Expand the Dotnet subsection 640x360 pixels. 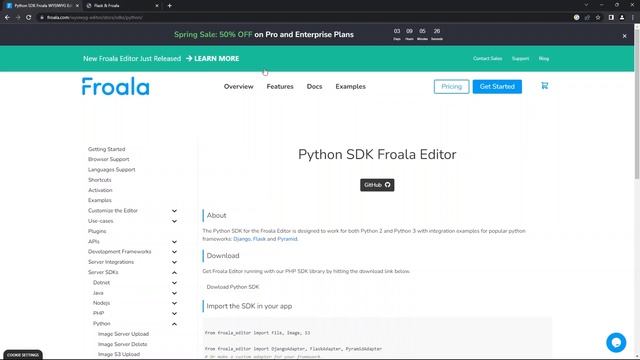click(x=174, y=283)
